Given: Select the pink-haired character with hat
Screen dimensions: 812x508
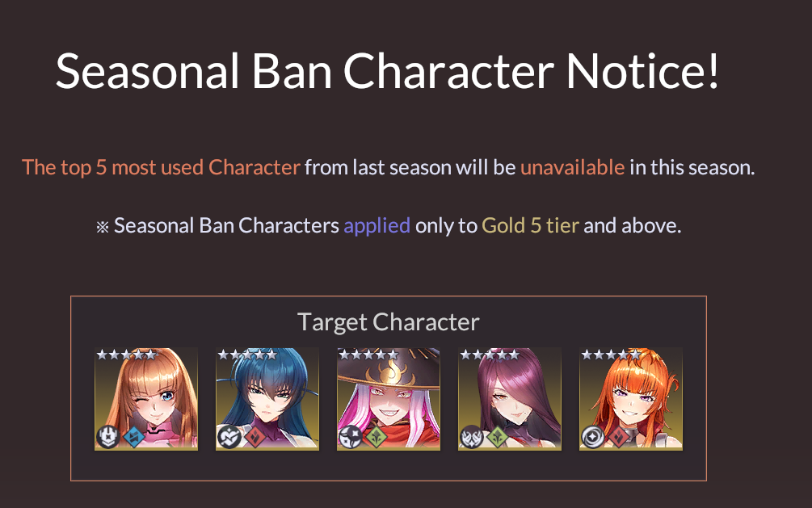Looking at the screenshot, I should [x=389, y=399].
